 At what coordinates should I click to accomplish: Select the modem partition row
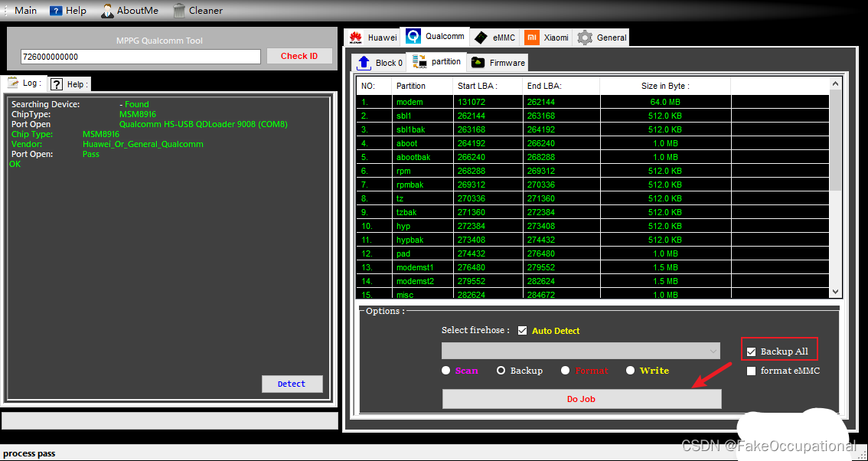pos(593,102)
